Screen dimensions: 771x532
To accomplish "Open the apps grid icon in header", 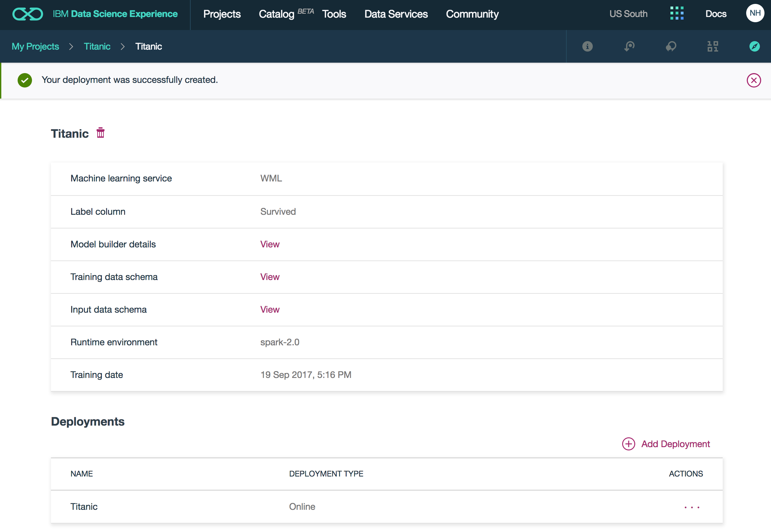I will [677, 13].
